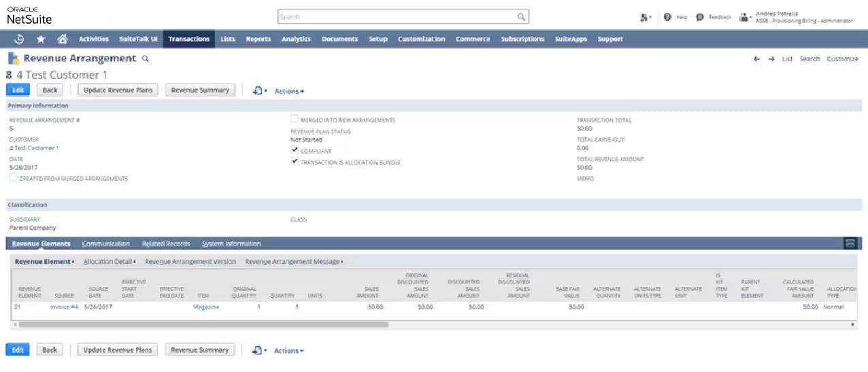Toggle the subtab layout icon at right
The image size is (868, 372).
(850, 243)
